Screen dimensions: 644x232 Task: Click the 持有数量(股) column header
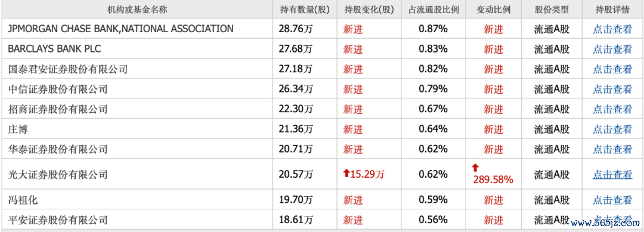click(x=304, y=10)
